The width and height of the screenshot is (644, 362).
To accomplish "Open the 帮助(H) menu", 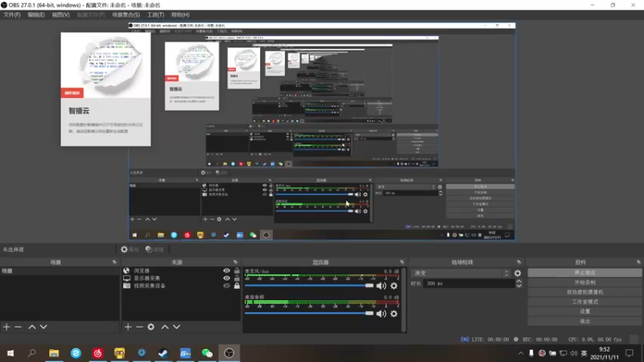I will click(180, 14).
